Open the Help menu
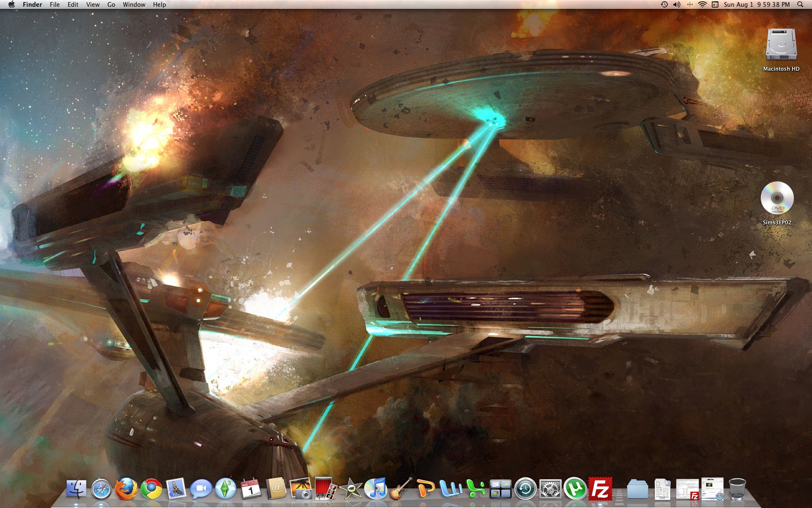The height and width of the screenshot is (508, 812). (159, 5)
